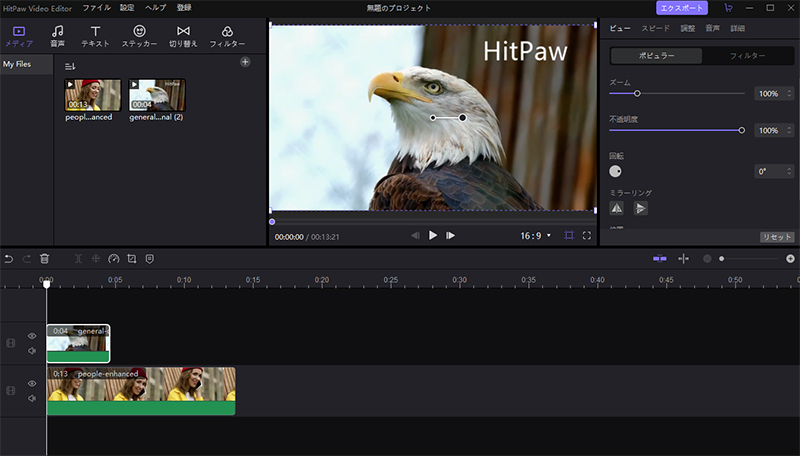Viewport: 800px width, 456px height.
Task: Click the film strip icon on upper track
Action: 10,343
